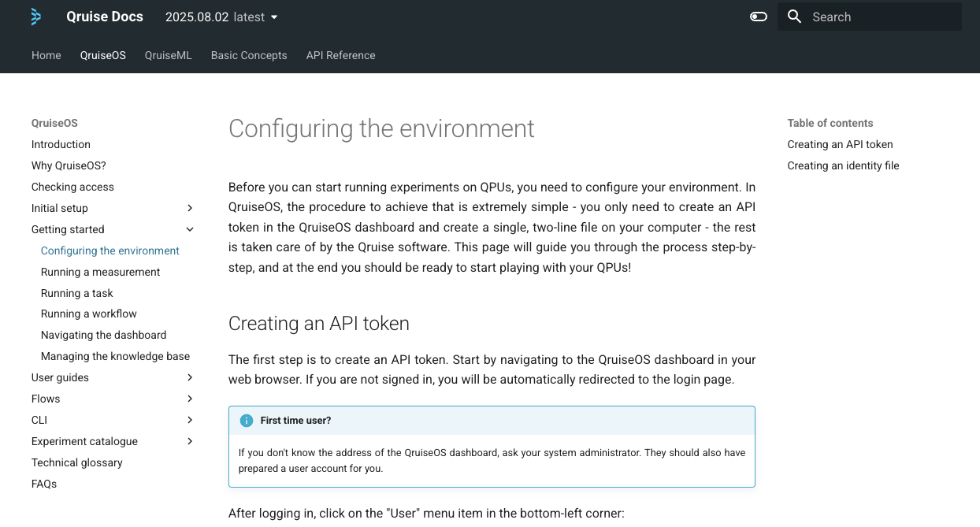This screenshot has width=980, height=527.
Task: Toggle the dark/light color scheme switch
Action: pyautogui.click(x=759, y=17)
